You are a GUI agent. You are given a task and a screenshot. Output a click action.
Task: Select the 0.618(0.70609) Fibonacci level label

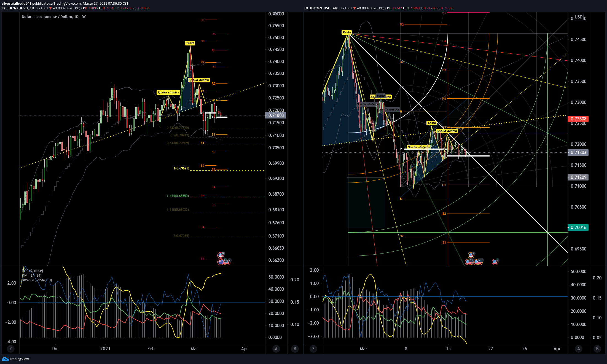pyautogui.click(x=178, y=143)
